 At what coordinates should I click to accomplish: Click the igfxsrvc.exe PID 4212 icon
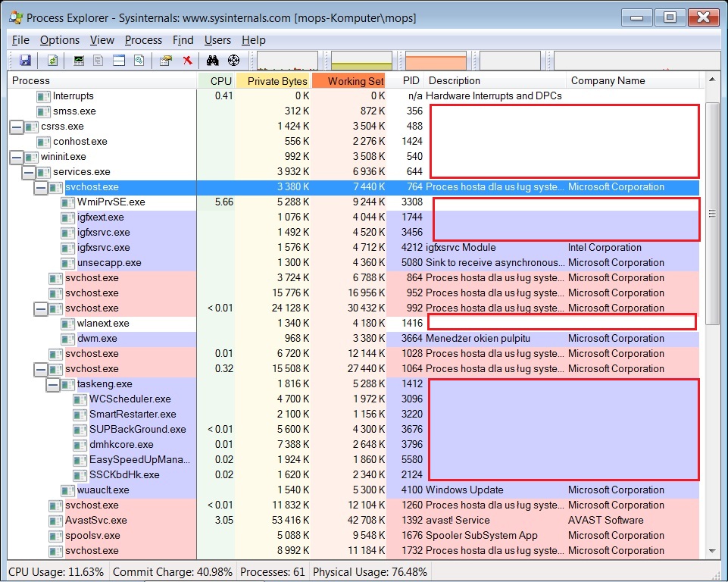(67, 248)
